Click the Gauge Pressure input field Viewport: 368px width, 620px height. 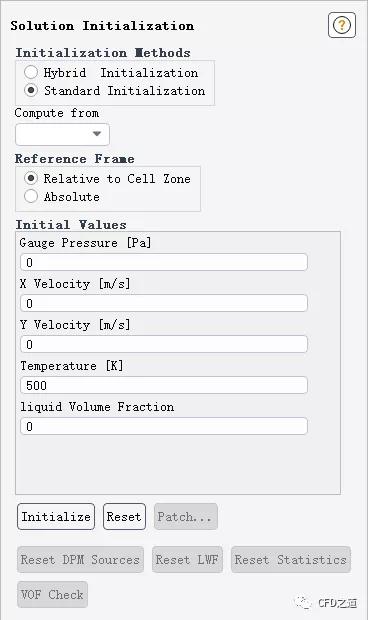pyautogui.click(x=164, y=263)
